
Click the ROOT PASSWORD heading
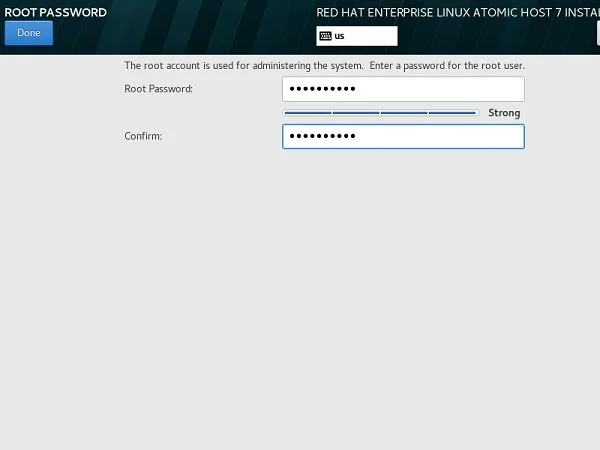55,12
